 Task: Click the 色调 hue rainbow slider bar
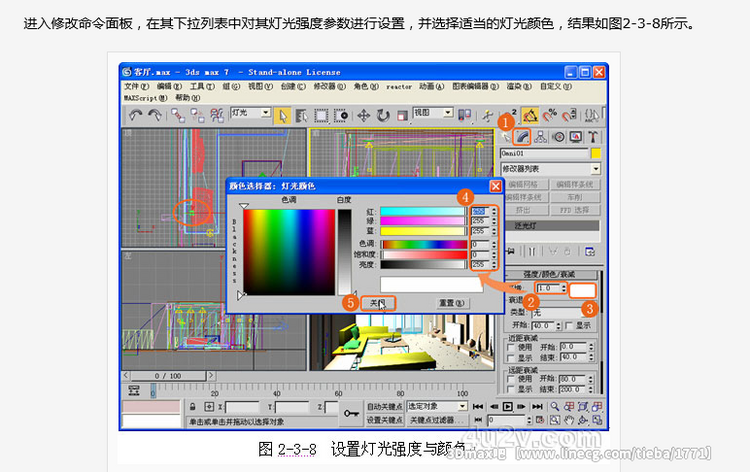[424, 244]
